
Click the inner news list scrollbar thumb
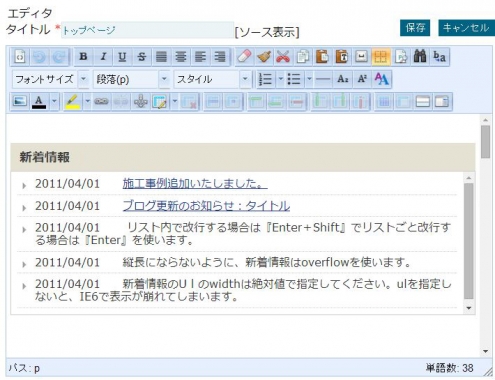click(x=469, y=241)
